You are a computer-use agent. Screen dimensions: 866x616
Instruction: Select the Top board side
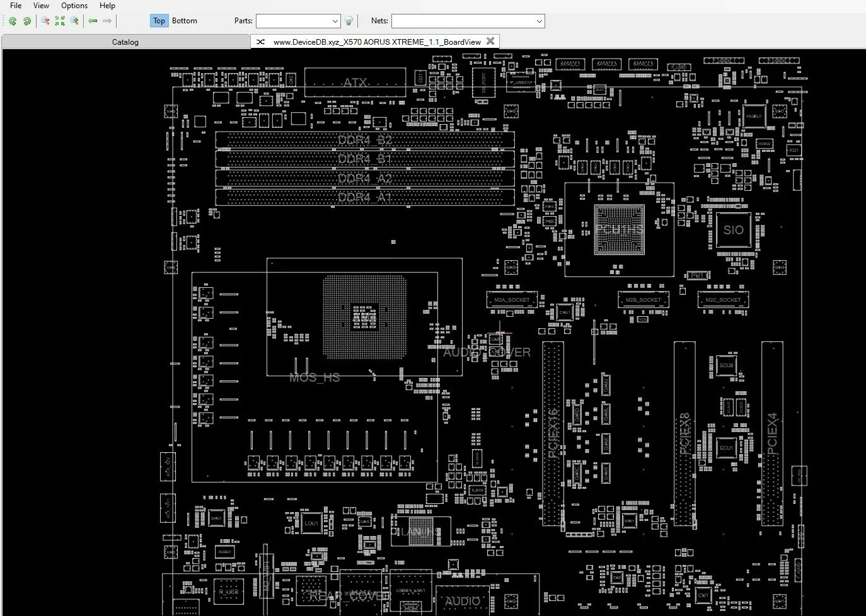(159, 21)
